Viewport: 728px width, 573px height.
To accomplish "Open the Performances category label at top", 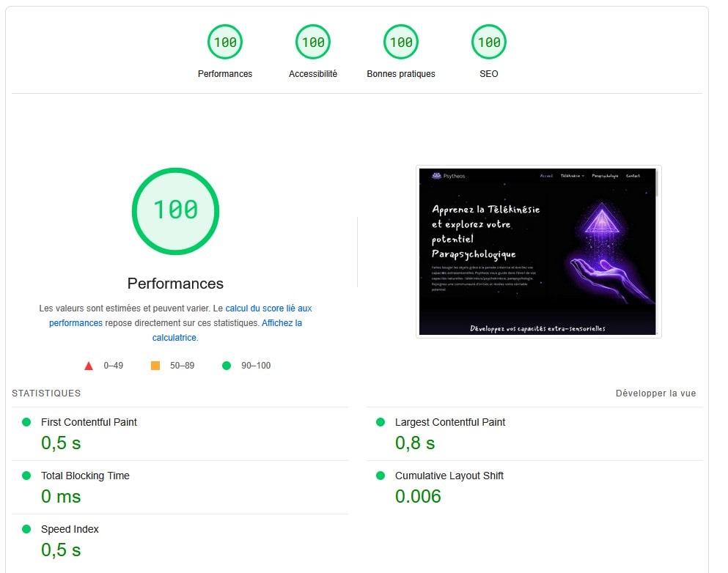I will click(225, 74).
